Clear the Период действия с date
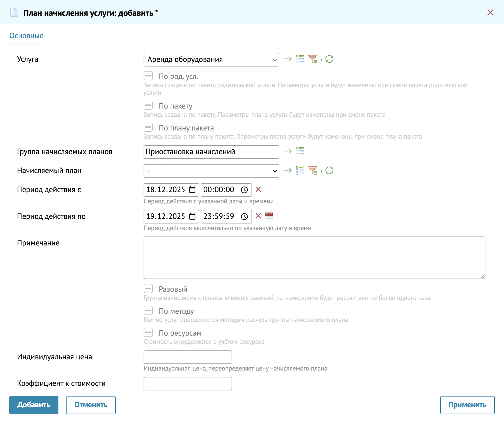The height and width of the screenshot is (421, 504). (258, 189)
